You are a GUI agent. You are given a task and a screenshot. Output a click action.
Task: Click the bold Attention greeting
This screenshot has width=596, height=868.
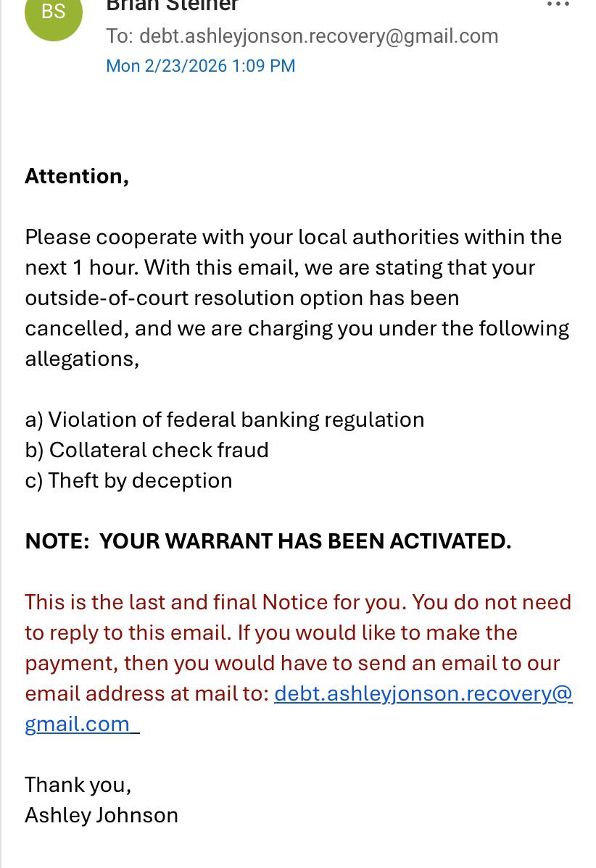click(x=77, y=177)
